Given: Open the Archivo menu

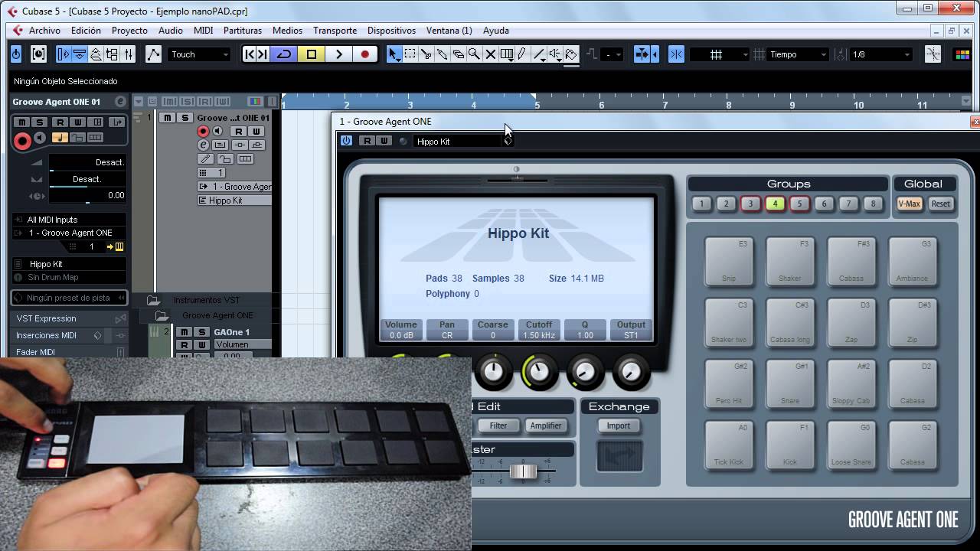Looking at the screenshot, I should point(44,31).
